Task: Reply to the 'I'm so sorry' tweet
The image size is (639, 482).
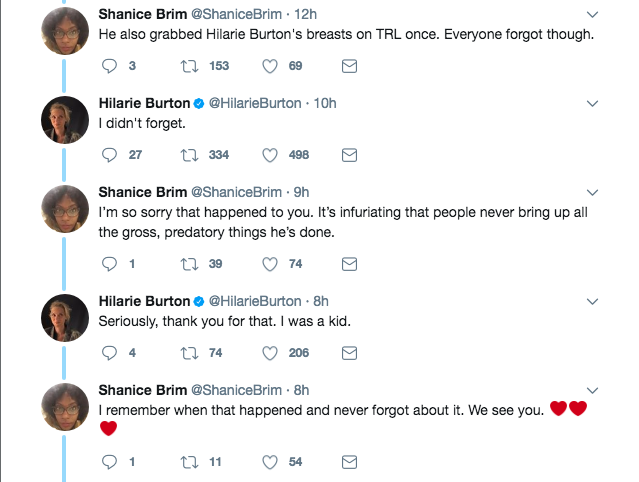Action: [x=109, y=264]
